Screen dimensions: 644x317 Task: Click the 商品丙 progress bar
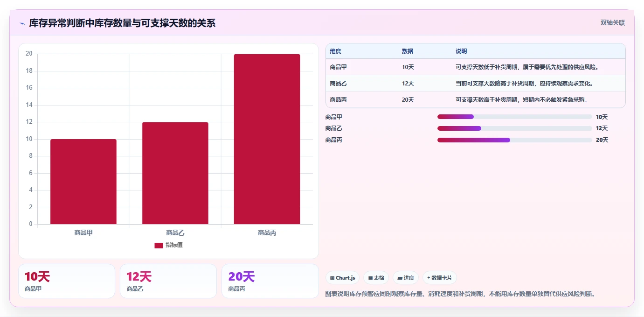tap(514, 140)
